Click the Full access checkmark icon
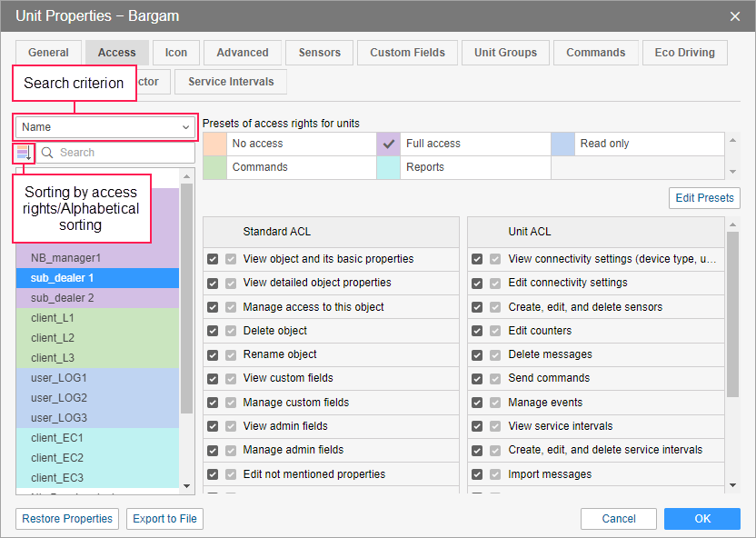Viewport: 756px width, 538px height. pos(389,144)
